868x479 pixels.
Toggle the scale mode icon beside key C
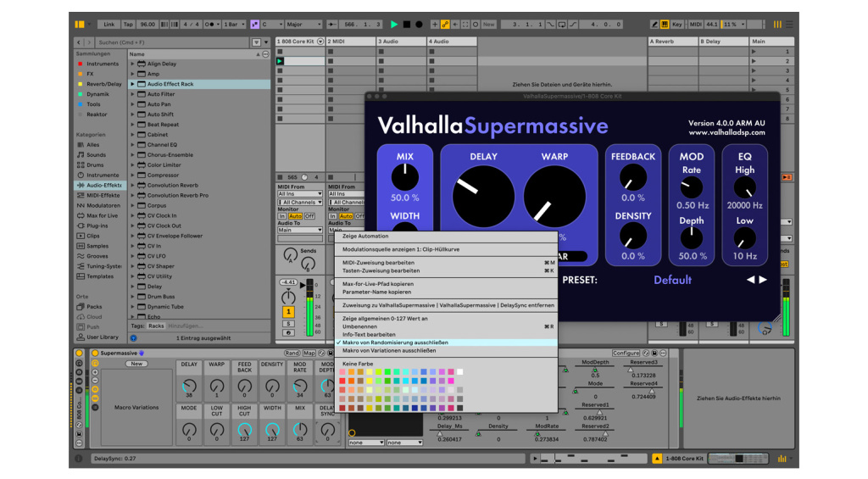tap(255, 25)
